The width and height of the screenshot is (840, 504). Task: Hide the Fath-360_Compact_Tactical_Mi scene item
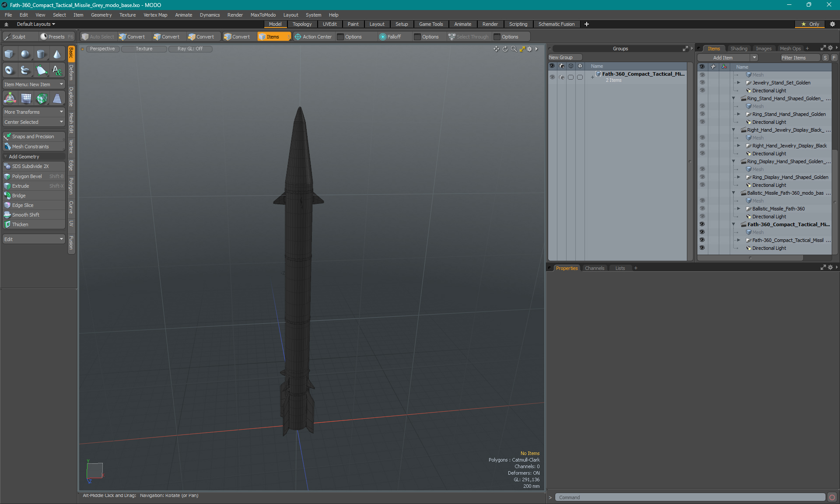point(702,224)
